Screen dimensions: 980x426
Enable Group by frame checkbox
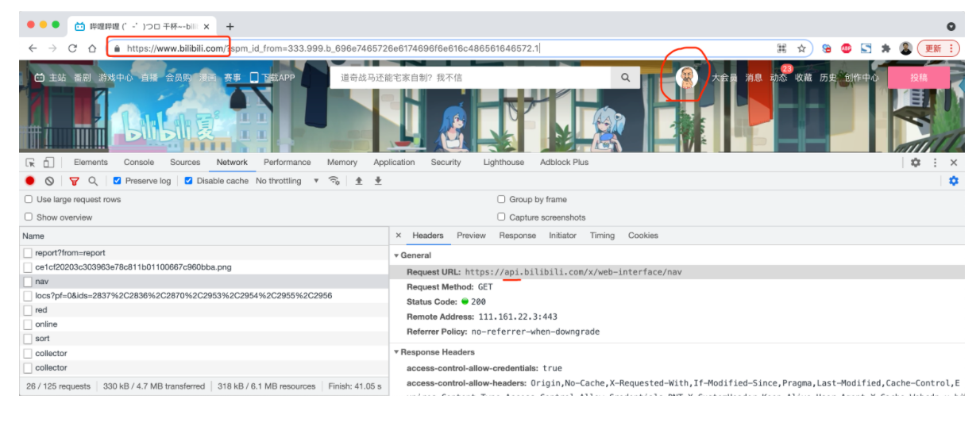coord(501,199)
